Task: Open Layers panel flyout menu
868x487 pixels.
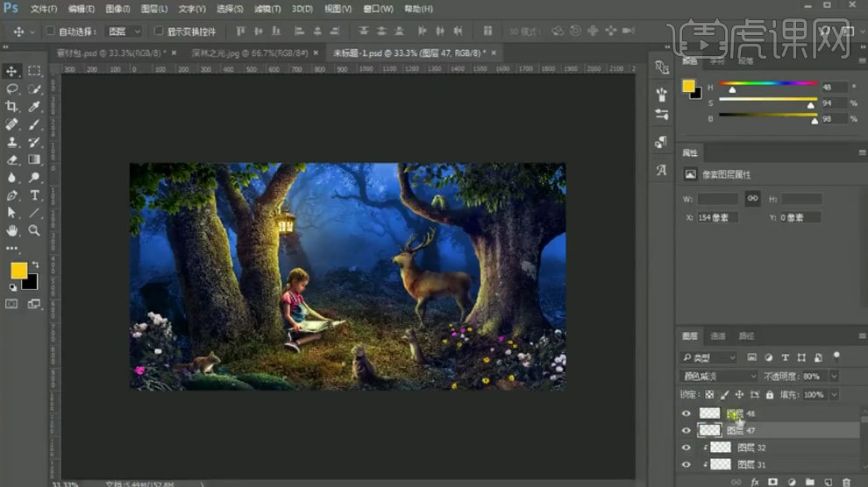Action: 862,335
